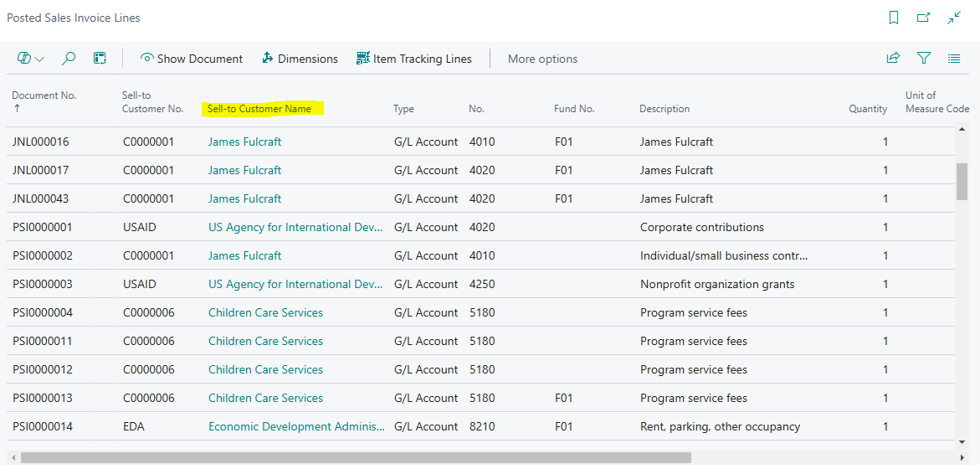Click the scroll up arrow

pyautogui.click(x=962, y=130)
